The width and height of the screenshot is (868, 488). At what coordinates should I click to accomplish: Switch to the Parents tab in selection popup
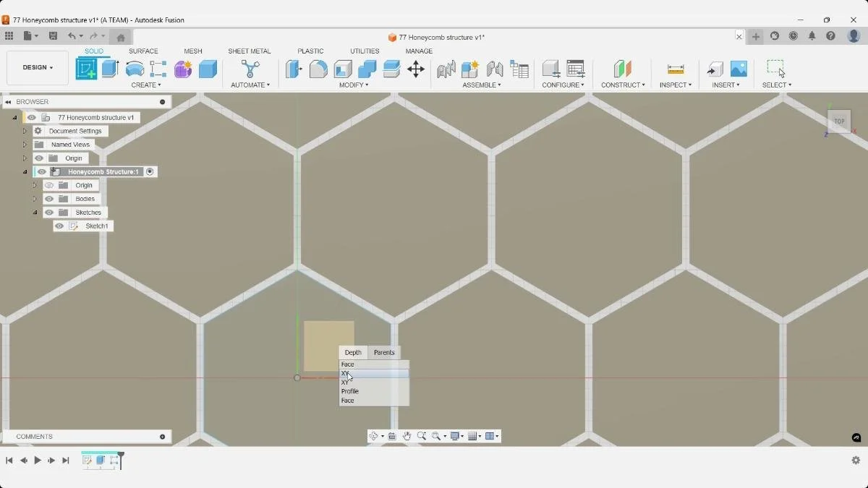[384, 353]
